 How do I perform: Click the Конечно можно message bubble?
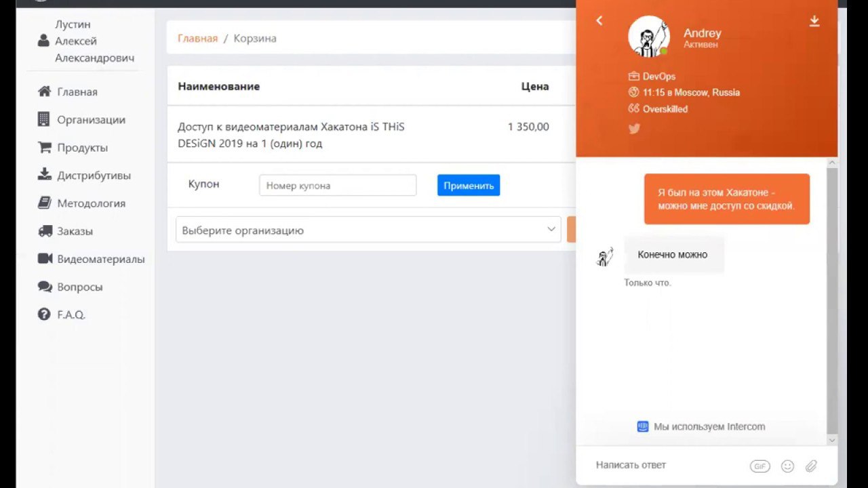point(673,255)
